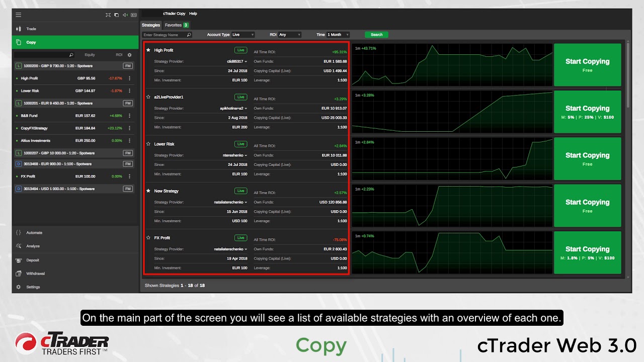The image size is (644, 362).
Task: Start Copying Lower Risk strategy
Action: 587,159
